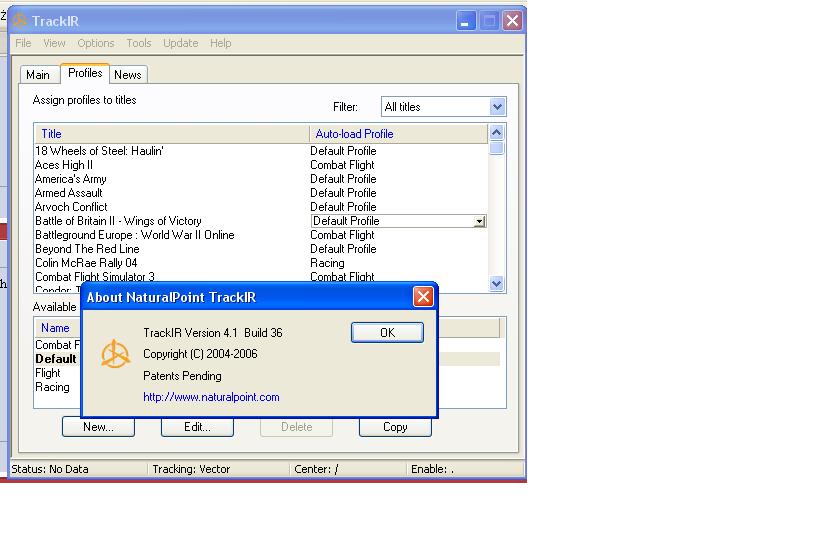Click the Copy profile button

point(395,427)
